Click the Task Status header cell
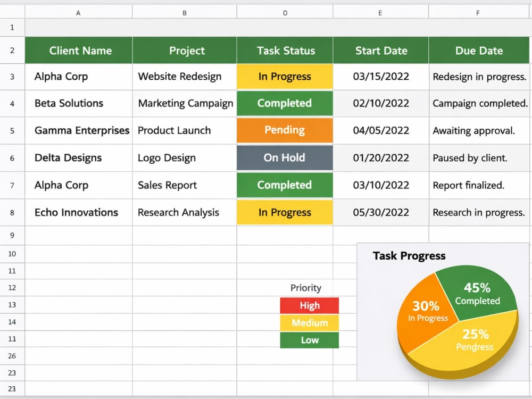This screenshot has height=399, width=532. coord(285,50)
